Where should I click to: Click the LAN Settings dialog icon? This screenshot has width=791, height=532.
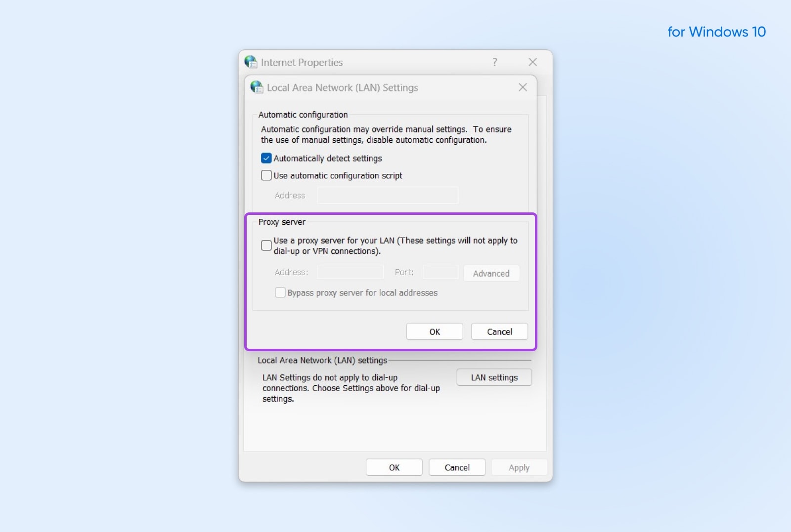tap(256, 87)
